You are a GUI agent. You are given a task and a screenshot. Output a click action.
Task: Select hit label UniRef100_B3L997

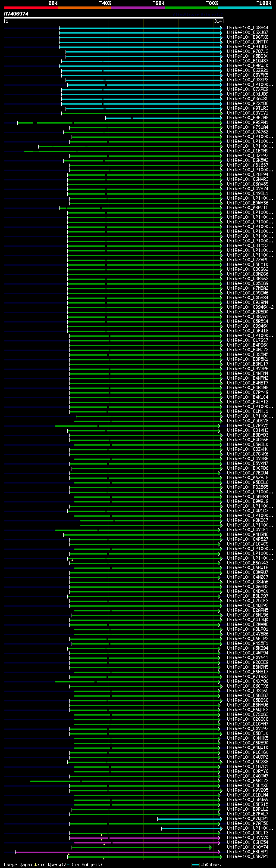pos(248,596)
